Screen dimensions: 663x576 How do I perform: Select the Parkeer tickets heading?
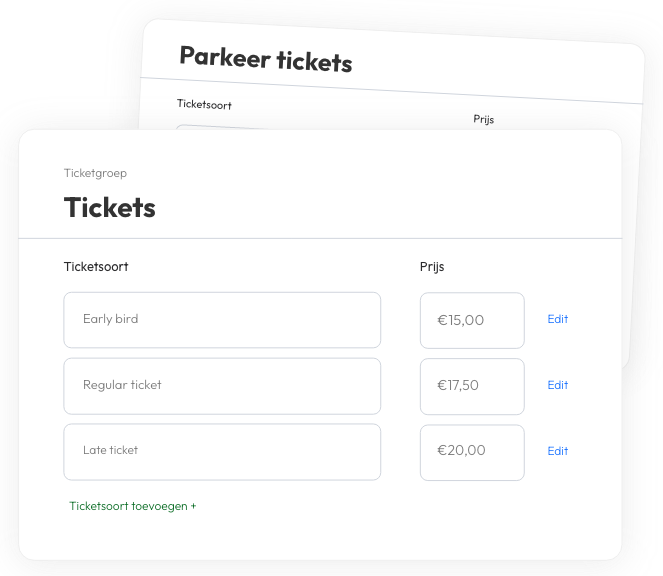pos(265,60)
